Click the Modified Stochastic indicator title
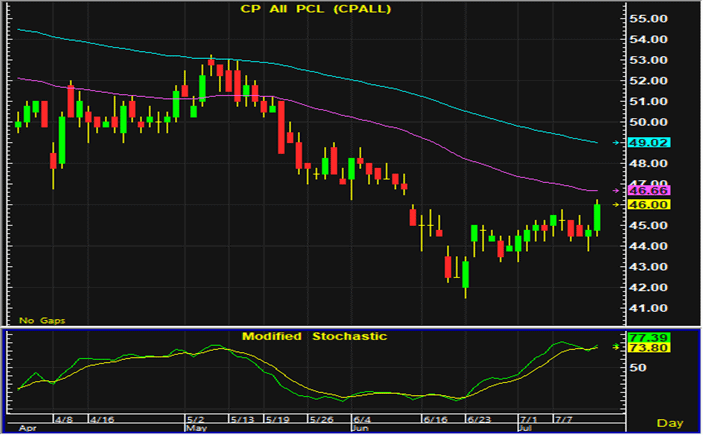703x435 pixels. [x=314, y=336]
